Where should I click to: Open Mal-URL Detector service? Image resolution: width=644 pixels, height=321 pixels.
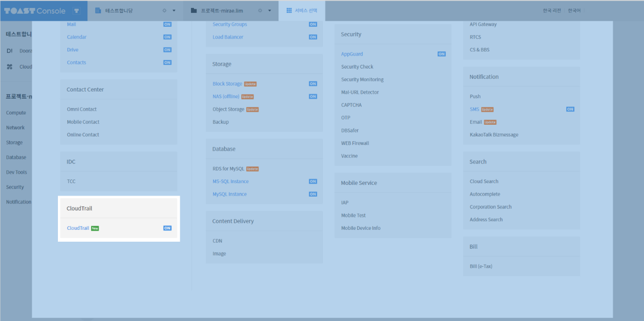point(360,92)
